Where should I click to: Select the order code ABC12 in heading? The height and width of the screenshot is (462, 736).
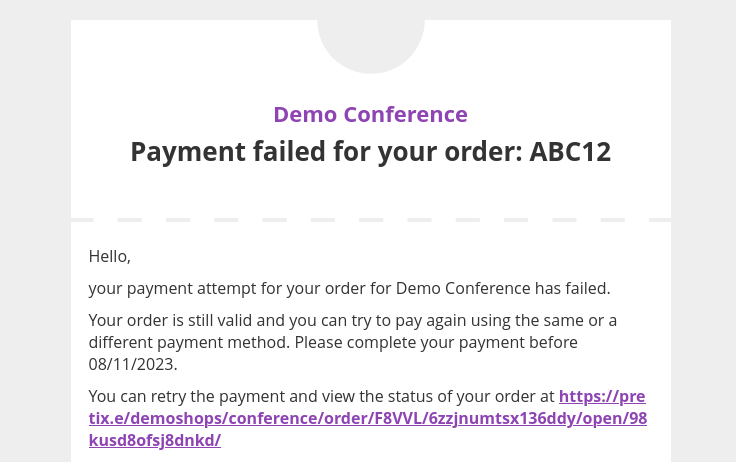coord(570,152)
